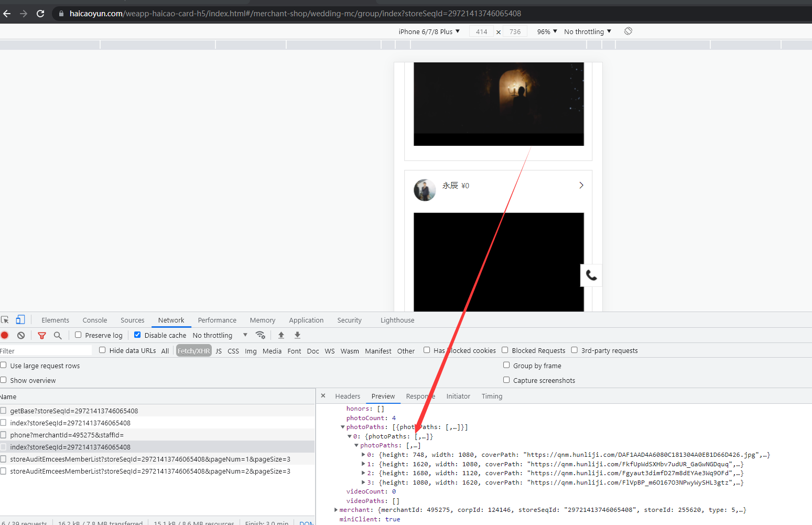Focus the network Filter text field
The image size is (812, 525).
click(46, 351)
